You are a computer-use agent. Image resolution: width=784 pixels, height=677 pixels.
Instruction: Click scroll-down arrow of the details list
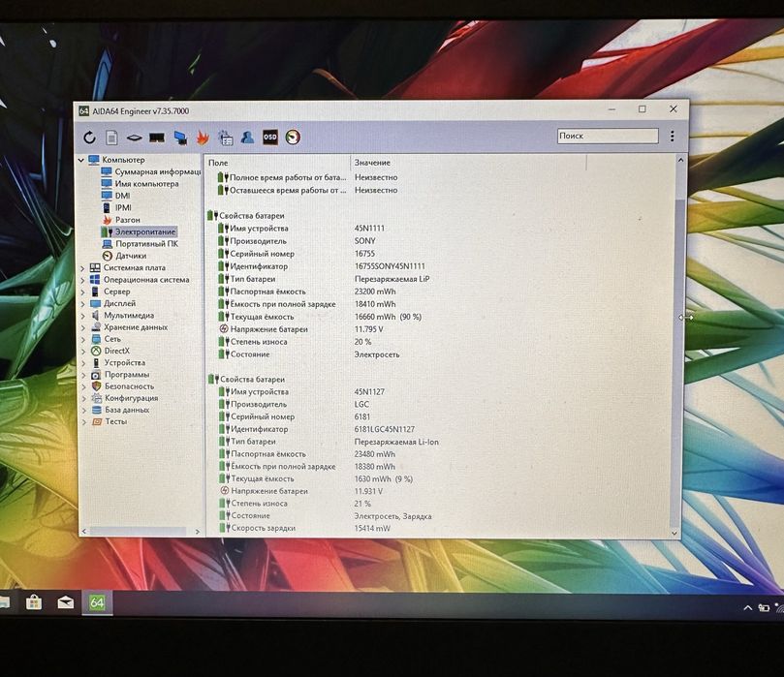pos(674,533)
